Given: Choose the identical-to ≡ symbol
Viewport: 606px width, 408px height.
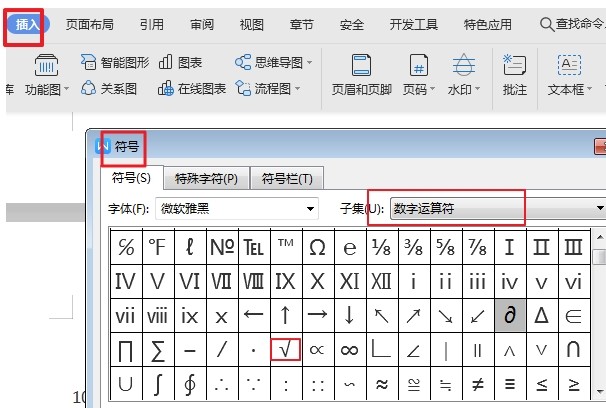Looking at the screenshot, I should (510, 383).
